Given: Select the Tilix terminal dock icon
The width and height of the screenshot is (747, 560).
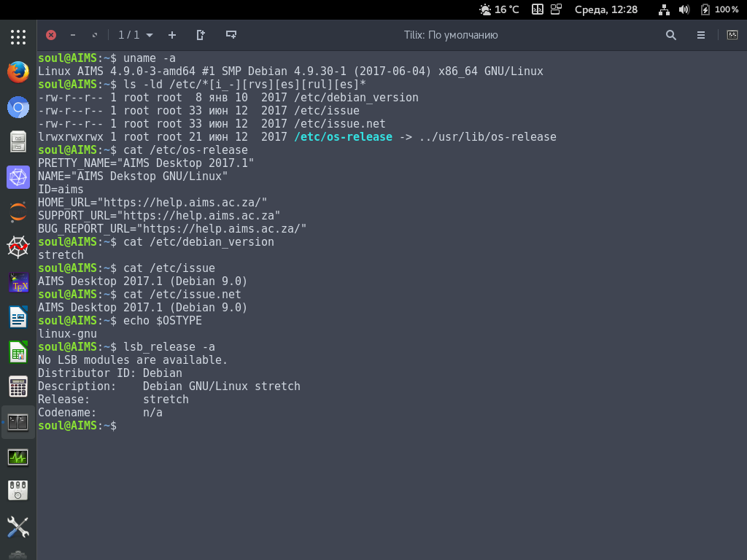Looking at the screenshot, I should tap(18, 422).
